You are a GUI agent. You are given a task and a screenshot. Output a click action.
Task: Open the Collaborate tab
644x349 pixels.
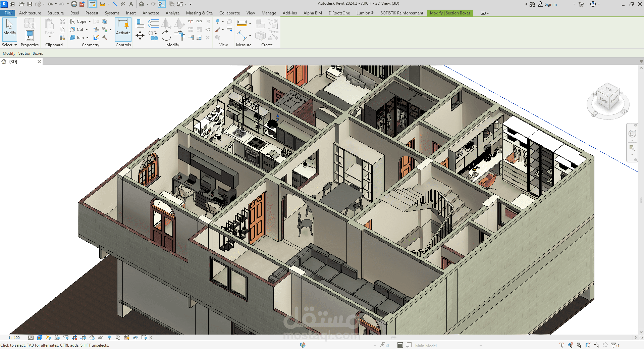pyautogui.click(x=229, y=13)
